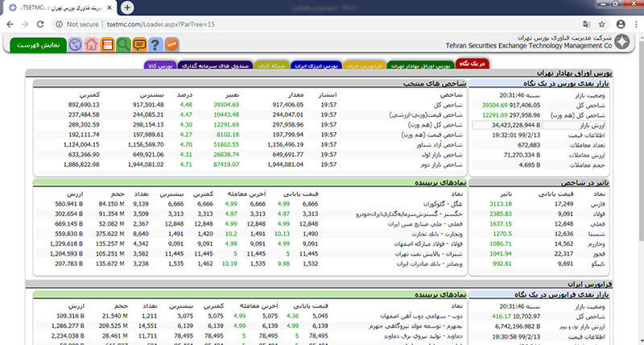Go back in browser history
This screenshot has height=345, width=644.
10,24
